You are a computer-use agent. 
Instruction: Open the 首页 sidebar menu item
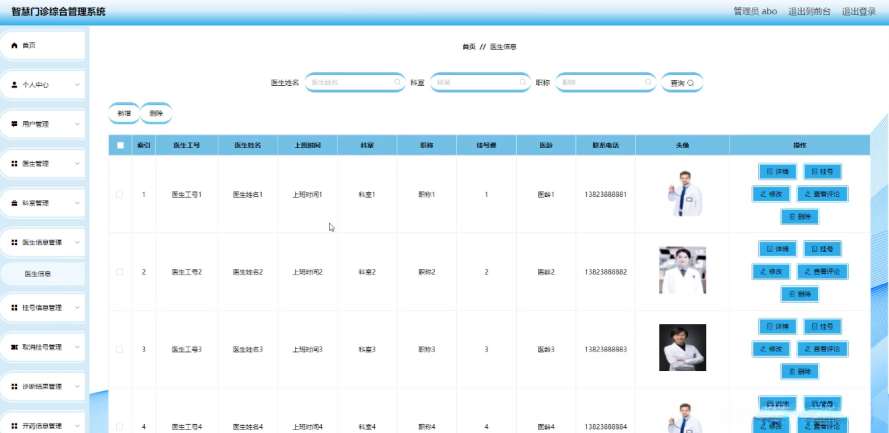click(x=43, y=45)
